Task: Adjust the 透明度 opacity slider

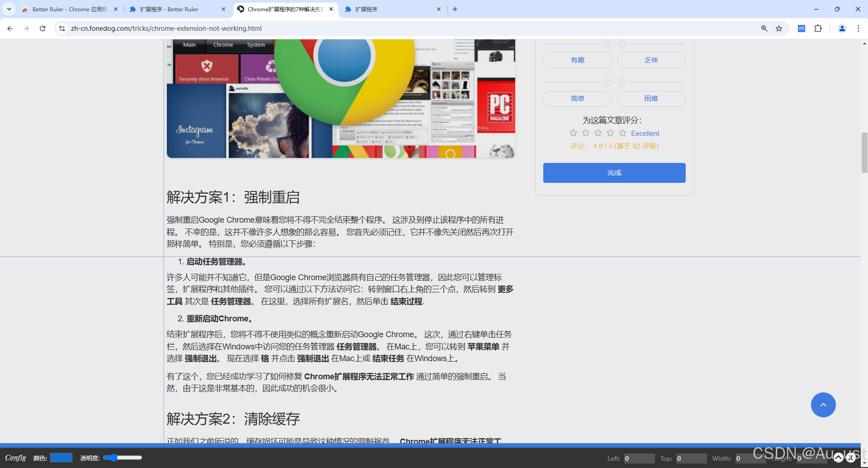Action: click(x=123, y=458)
